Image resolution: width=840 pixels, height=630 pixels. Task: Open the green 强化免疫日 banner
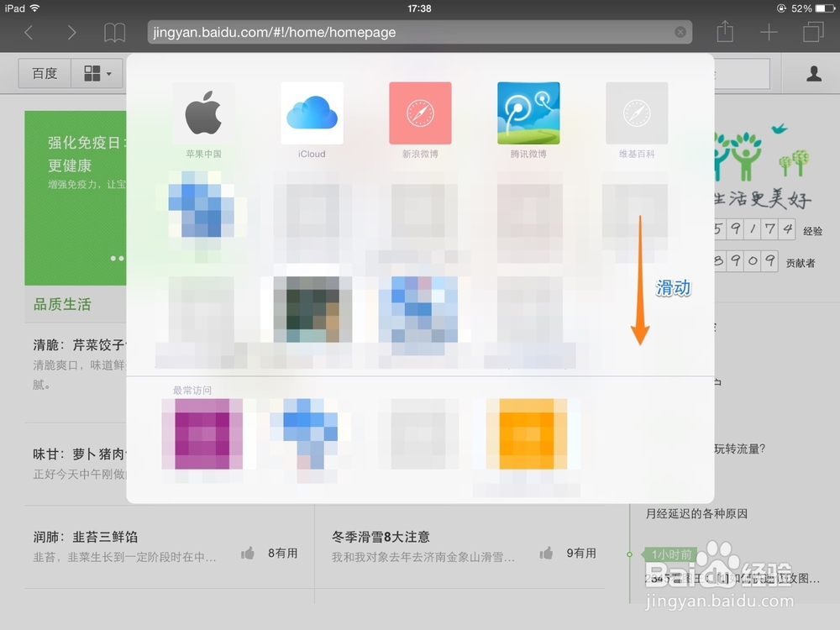[x=76, y=198]
